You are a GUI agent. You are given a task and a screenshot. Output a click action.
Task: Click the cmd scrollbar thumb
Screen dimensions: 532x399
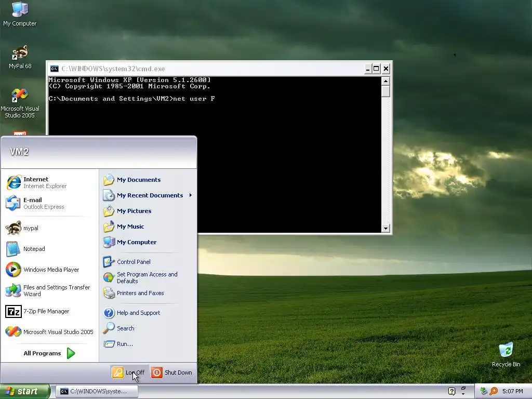385,91
